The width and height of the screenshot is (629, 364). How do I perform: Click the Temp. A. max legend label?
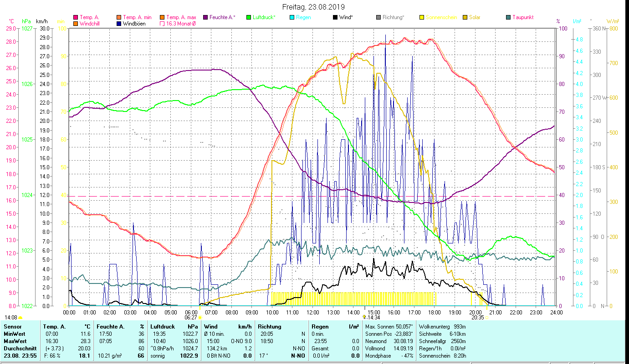[181, 17]
